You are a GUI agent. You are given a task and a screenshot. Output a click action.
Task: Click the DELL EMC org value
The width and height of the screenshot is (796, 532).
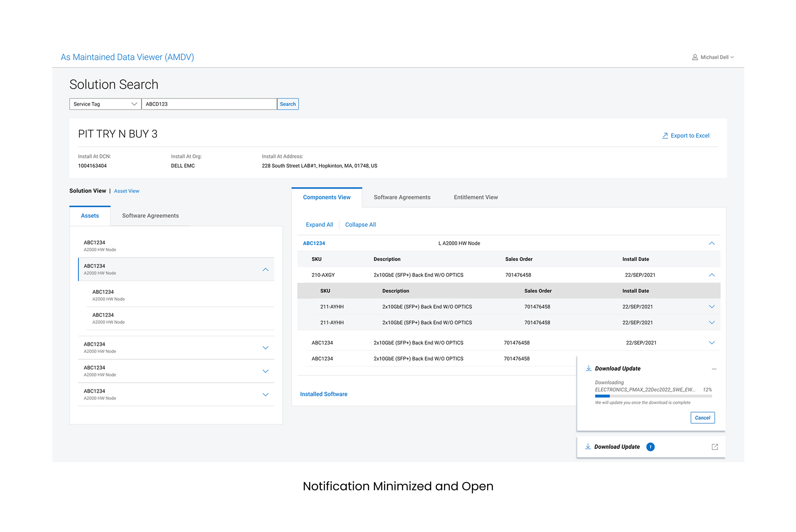(x=183, y=166)
